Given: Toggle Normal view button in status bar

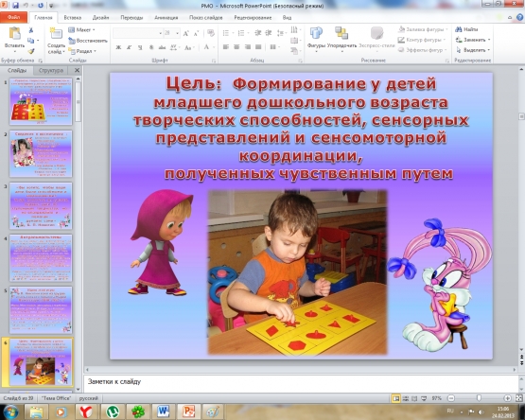Looking at the screenshot, I should (x=396, y=398).
